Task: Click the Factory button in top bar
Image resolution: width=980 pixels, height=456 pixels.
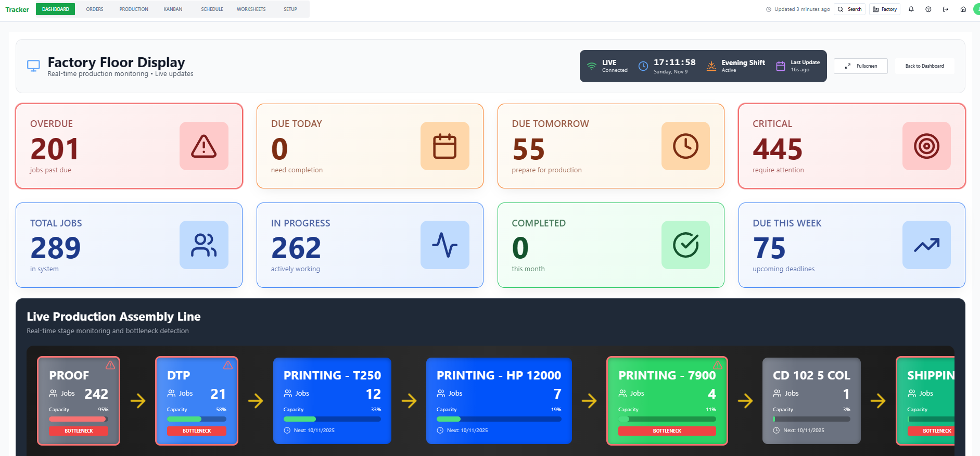Action: [885, 9]
